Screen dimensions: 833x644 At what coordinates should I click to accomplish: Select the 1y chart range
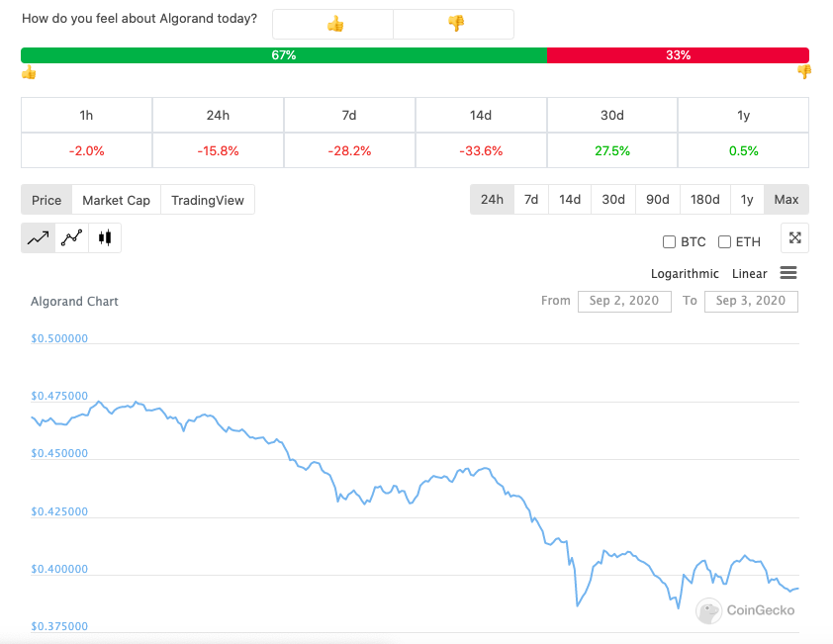pos(747,199)
